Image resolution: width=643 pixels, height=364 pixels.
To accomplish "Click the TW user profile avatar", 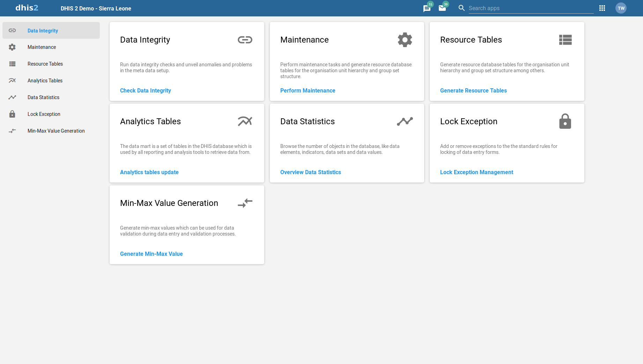I will (x=621, y=8).
